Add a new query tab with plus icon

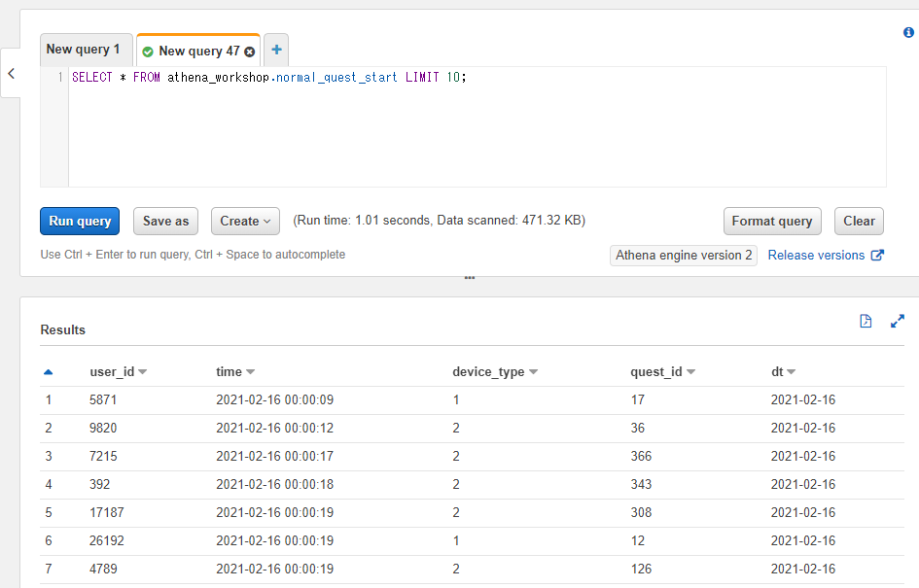[276, 50]
